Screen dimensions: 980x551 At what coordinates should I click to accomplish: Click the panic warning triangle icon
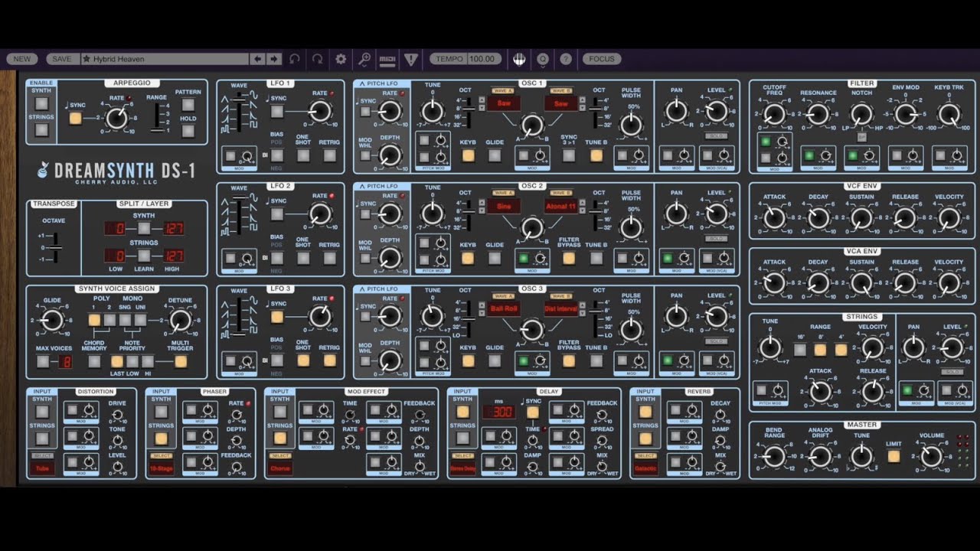point(411,59)
